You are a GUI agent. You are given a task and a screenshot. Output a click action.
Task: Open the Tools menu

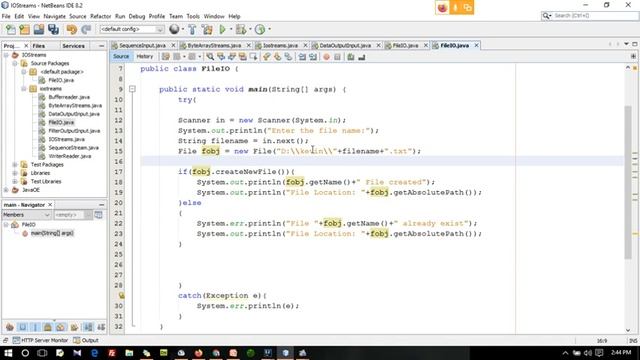[193, 16]
